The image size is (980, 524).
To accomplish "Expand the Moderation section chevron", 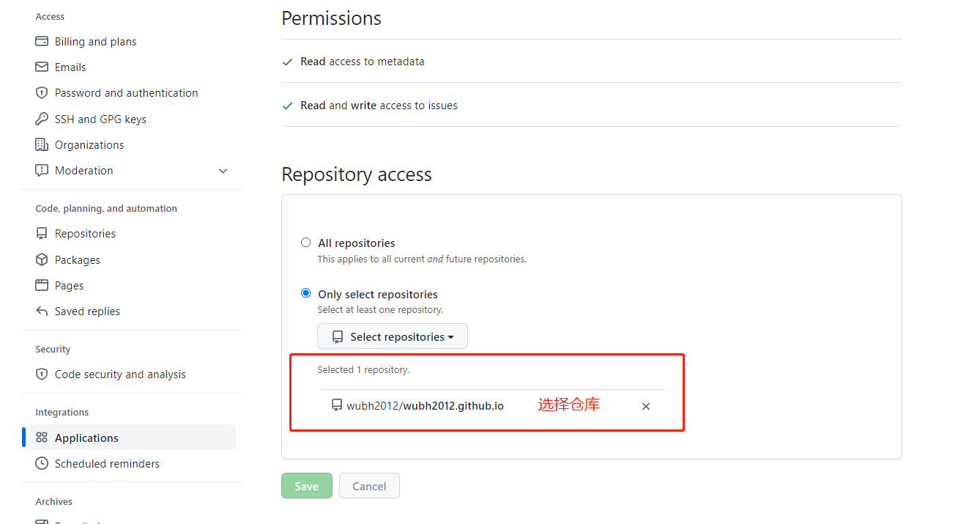I will click(x=223, y=171).
